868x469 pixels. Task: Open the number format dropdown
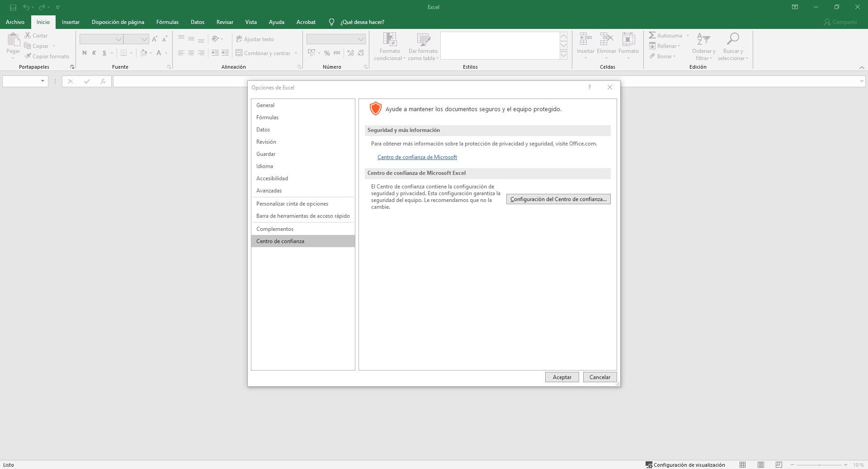pos(361,39)
